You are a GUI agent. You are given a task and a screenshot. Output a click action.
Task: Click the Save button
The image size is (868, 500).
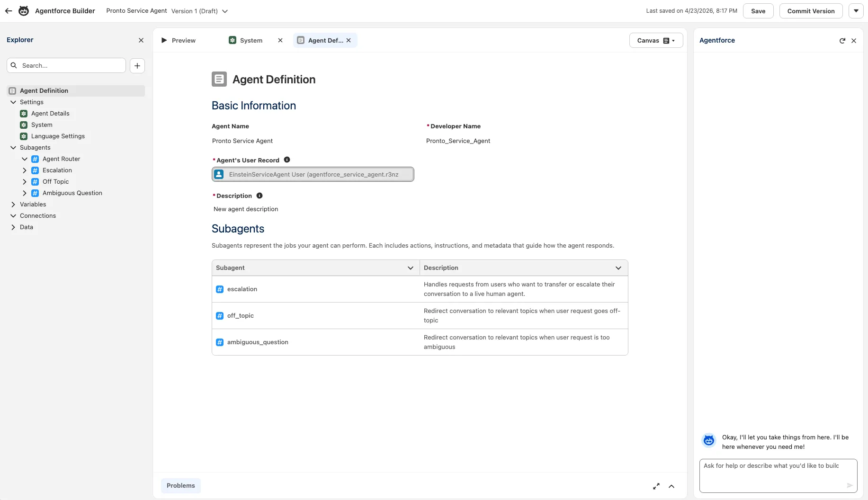pos(758,11)
